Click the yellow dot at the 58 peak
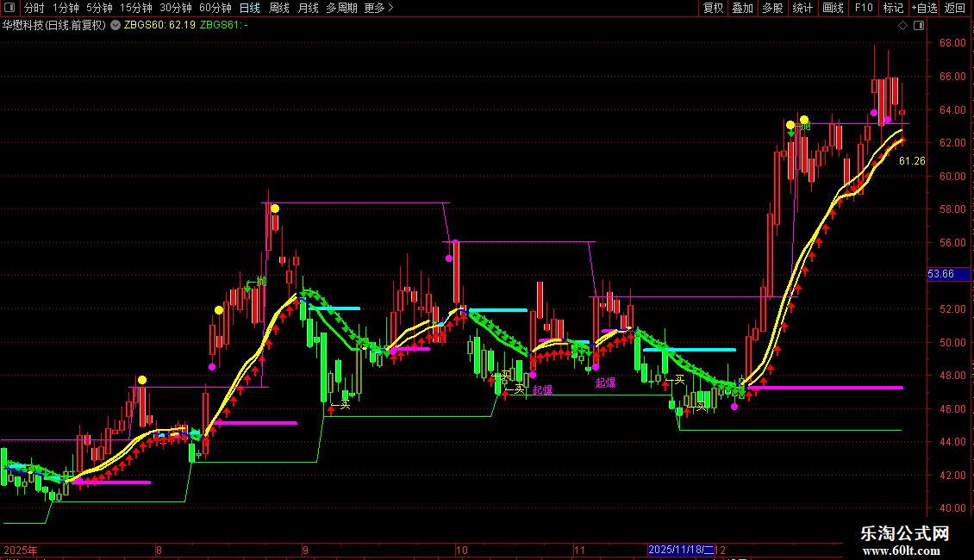974x560 pixels. [x=275, y=208]
